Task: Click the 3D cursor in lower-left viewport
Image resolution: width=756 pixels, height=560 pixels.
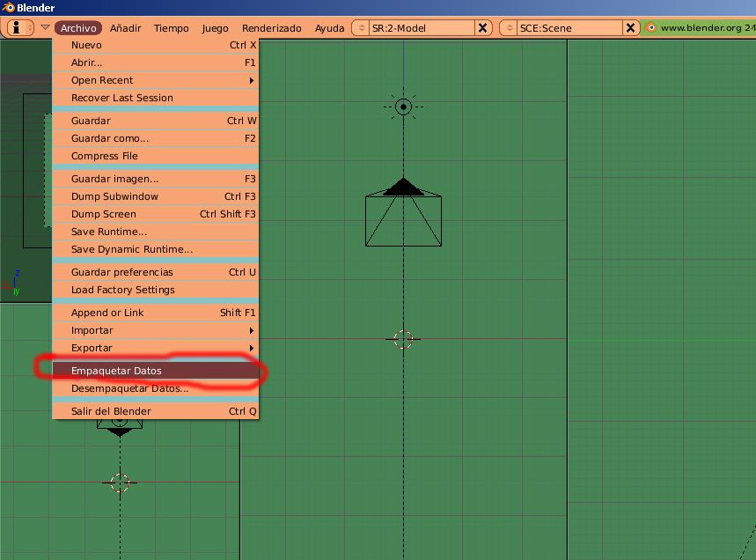Action: pyautogui.click(x=120, y=483)
